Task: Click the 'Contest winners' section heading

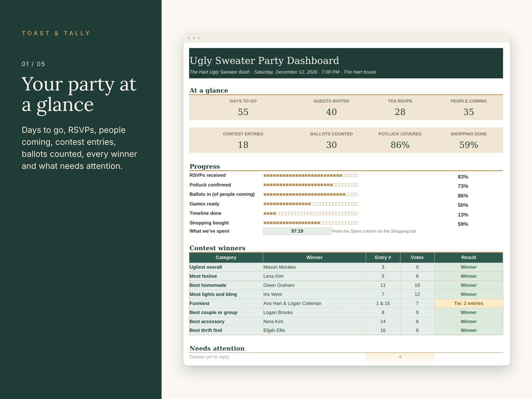Action: 217,248
